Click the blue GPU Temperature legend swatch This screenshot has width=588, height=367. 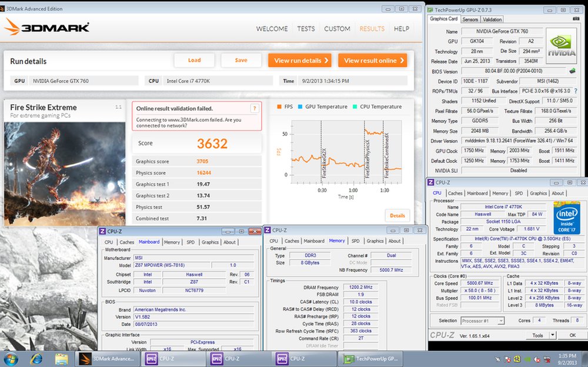pos(300,106)
